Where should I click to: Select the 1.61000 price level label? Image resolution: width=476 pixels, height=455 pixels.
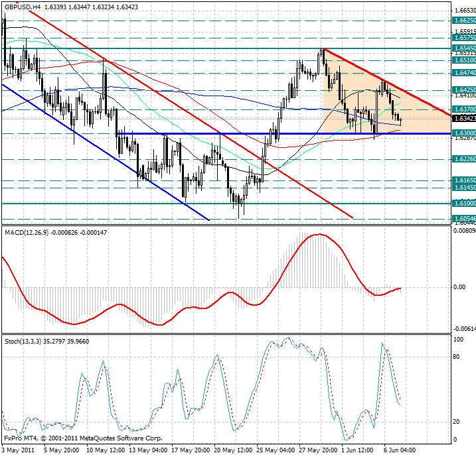point(464,203)
